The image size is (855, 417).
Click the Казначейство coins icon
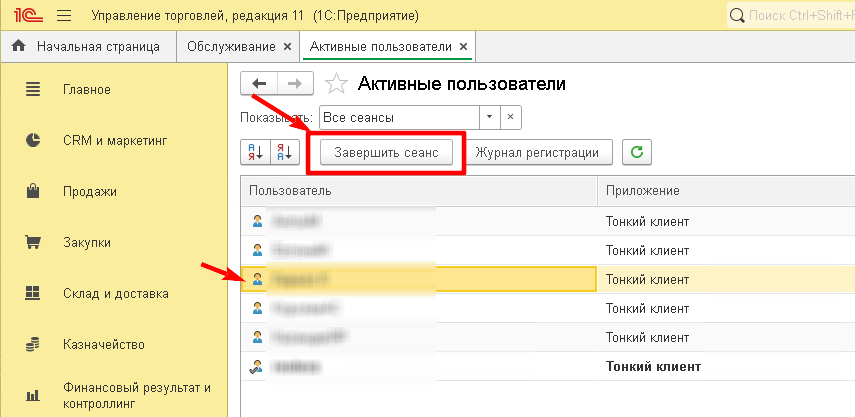(x=33, y=345)
